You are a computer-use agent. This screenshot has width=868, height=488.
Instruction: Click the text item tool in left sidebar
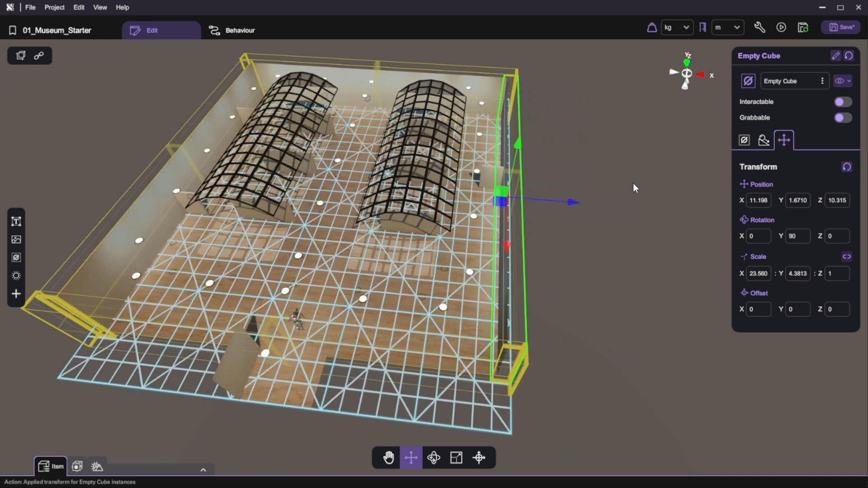(16, 221)
